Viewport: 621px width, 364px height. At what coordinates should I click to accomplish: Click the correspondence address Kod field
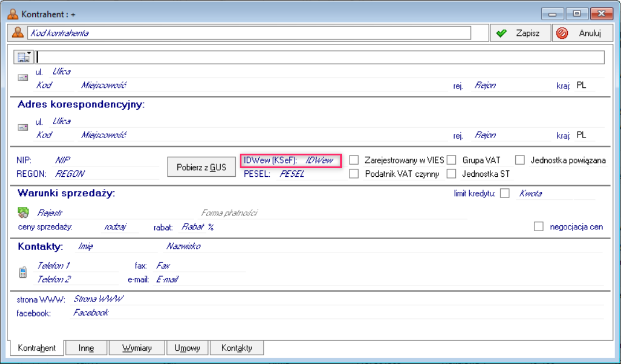click(54, 135)
